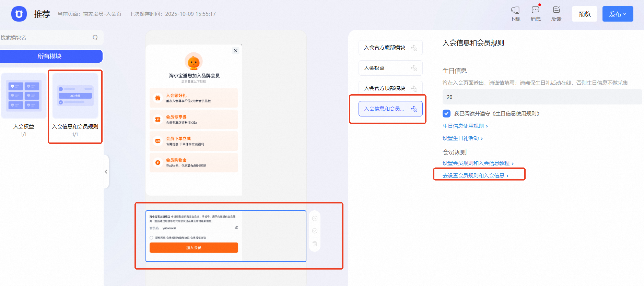The image size is (644, 286).
Task: Click the edit pencil next to yaoxiuxin
Action: 236,227
